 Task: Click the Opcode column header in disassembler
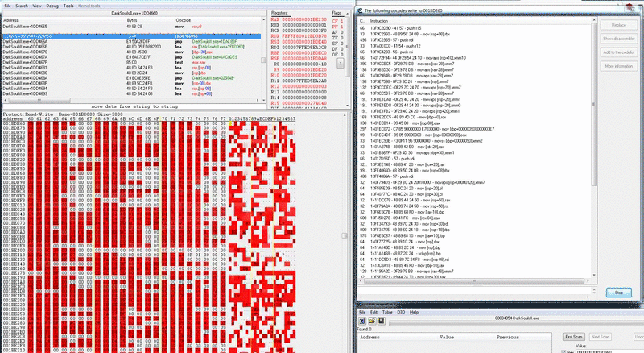point(184,20)
